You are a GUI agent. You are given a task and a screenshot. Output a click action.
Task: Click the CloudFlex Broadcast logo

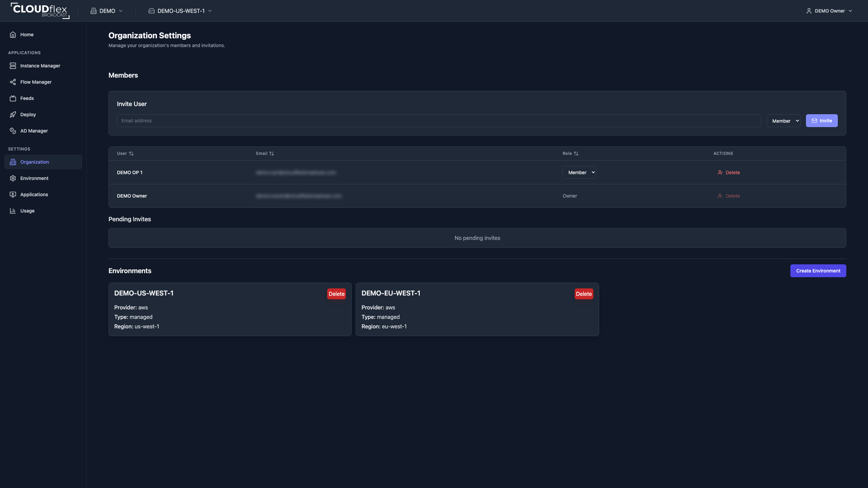[40, 11]
